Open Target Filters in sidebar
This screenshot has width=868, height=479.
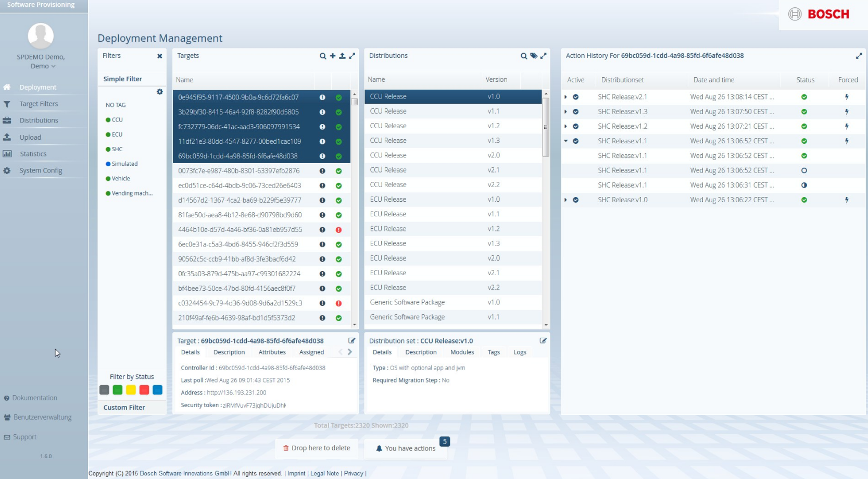click(x=39, y=104)
